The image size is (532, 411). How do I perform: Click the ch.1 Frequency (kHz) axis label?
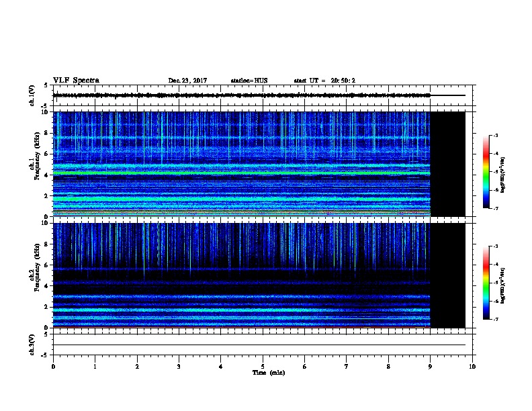coord(34,156)
